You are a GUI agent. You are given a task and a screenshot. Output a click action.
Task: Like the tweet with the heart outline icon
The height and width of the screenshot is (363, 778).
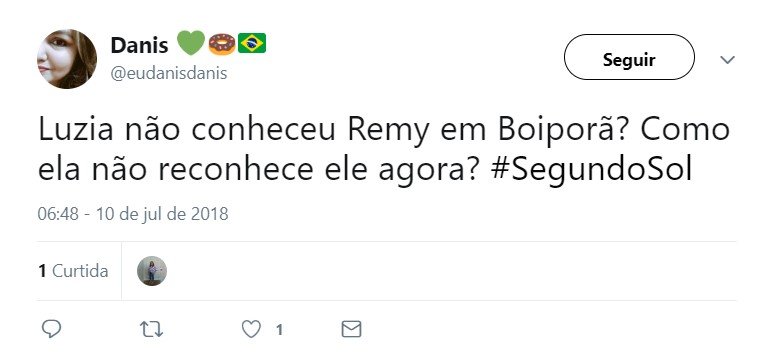coord(252,329)
